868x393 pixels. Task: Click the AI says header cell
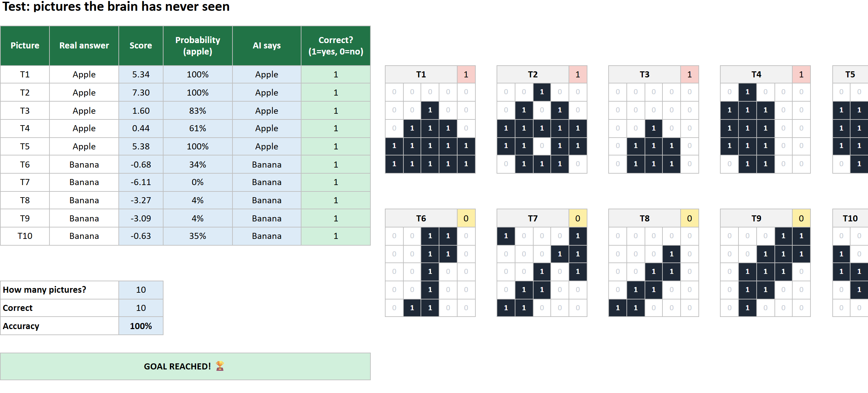click(x=267, y=46)
